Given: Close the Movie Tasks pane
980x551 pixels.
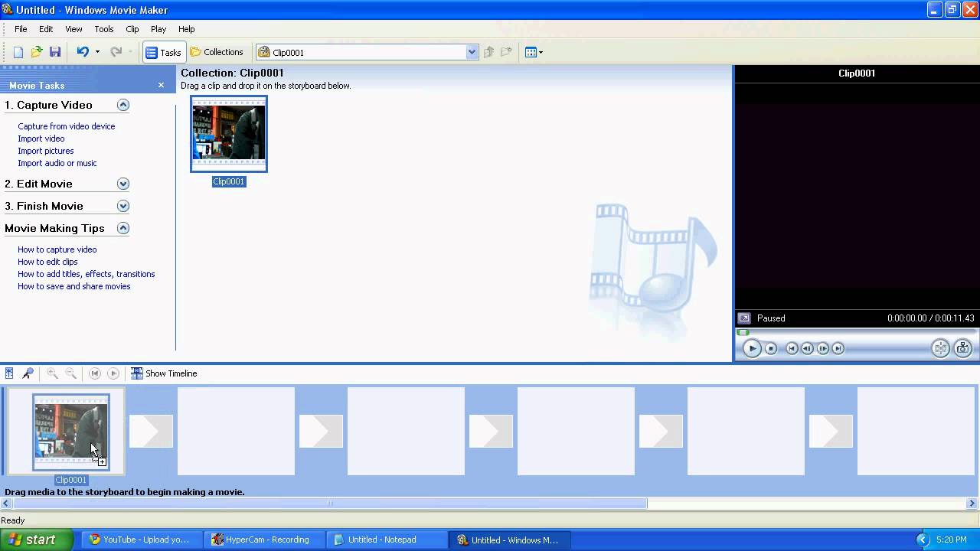Looking at the screenshot, I should tap(161, 85).
